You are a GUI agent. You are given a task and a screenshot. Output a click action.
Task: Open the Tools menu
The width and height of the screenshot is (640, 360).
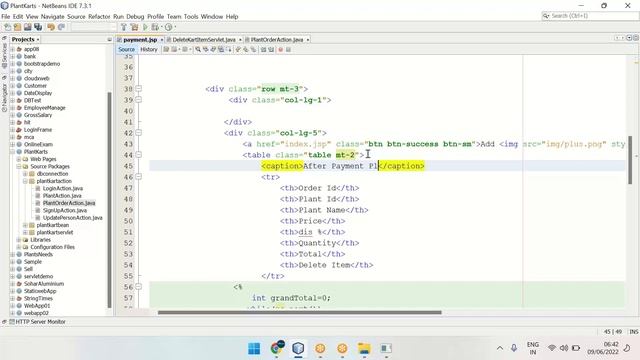point(191,16)
